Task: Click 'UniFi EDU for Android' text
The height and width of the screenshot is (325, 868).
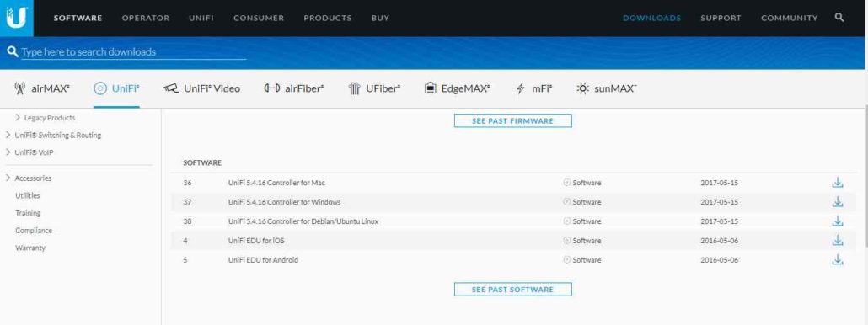Action: click(263, 260)
